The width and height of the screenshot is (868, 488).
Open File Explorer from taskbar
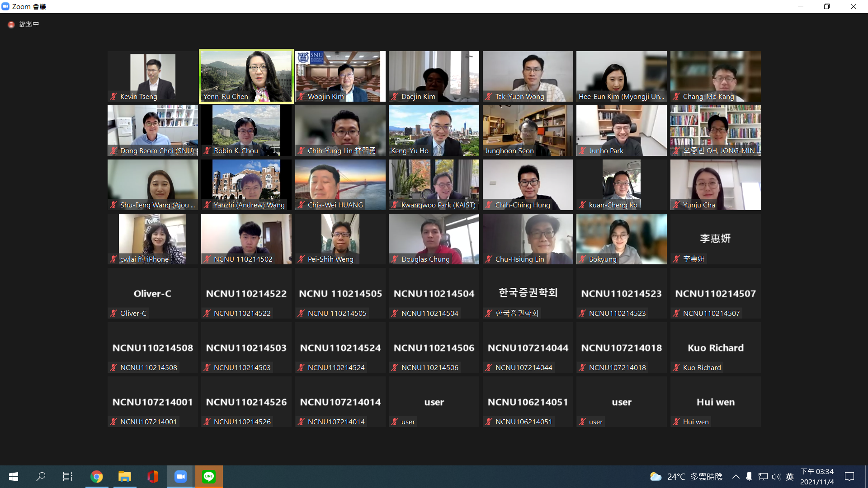click(125, 477)
